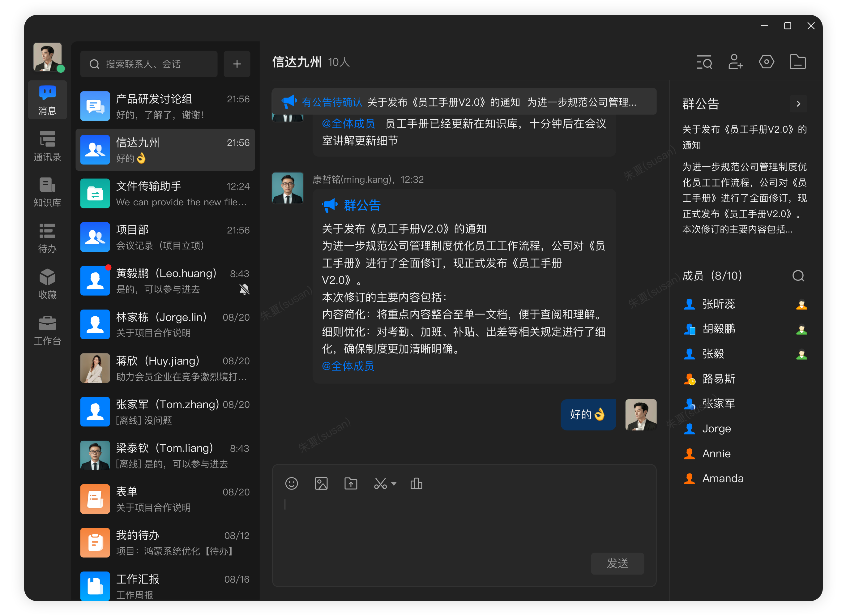Screen dimensions: 846x616
Task: Open the group settings gear icon
Action: tap(767, 62)
